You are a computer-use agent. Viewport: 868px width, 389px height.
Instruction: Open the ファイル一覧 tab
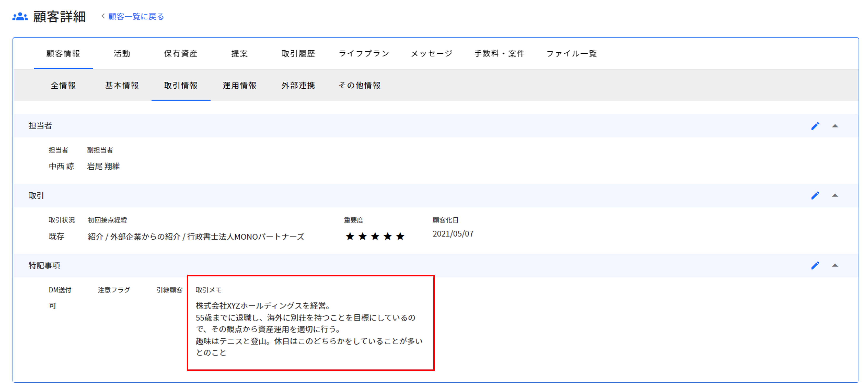pyautogui.click(x=571, y=54)
